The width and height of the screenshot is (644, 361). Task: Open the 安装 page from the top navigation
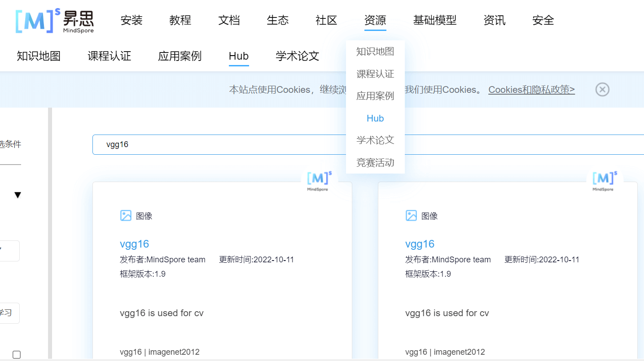pyautogui.click(x=131, y=20)
